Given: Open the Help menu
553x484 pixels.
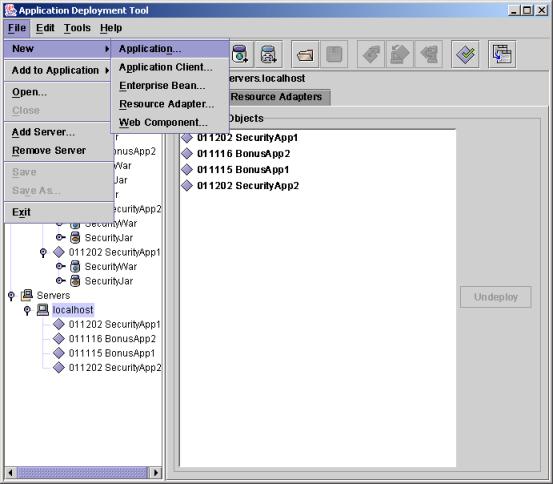Looking at the screenshot, I should [x=111, y=28].
